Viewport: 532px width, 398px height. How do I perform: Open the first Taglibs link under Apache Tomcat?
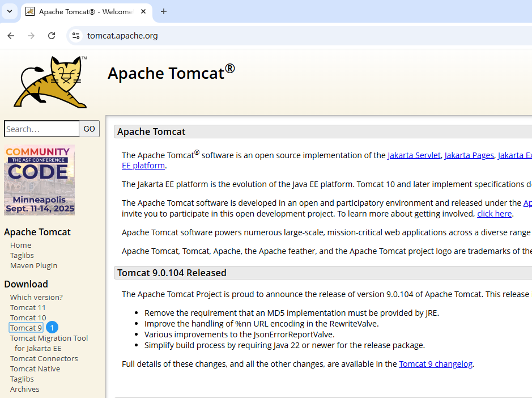click(22, 255)
